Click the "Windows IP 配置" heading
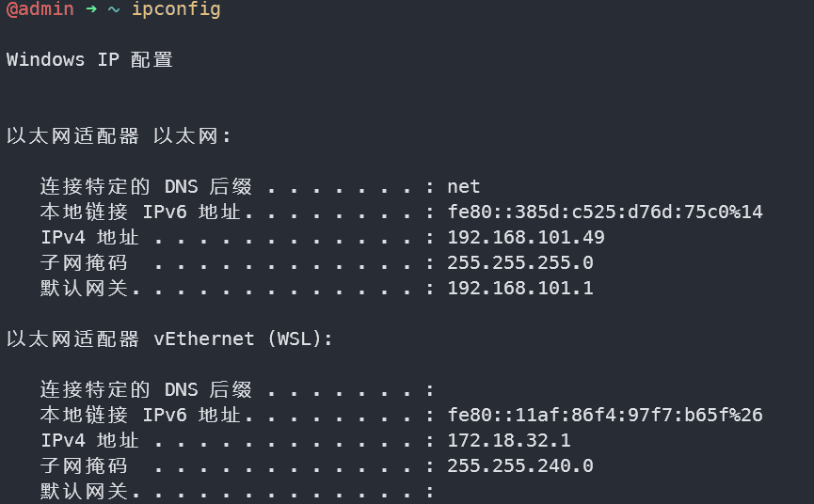This screenshot has width=814, height=504. pos(89,60)
